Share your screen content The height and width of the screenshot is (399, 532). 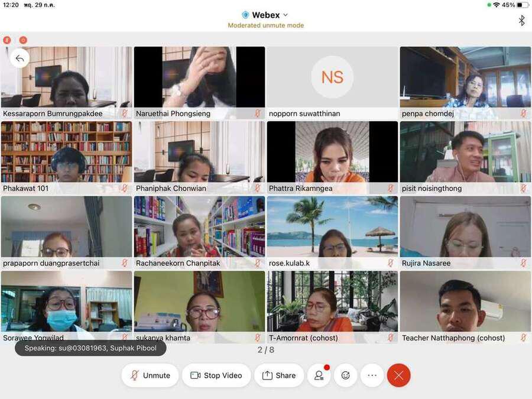(279, 375)
